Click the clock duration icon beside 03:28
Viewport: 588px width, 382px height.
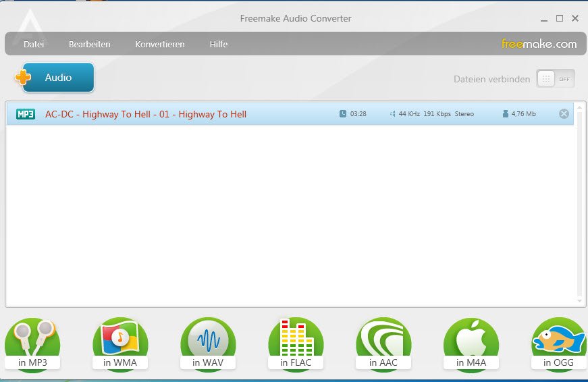click(x=343, y=113)
